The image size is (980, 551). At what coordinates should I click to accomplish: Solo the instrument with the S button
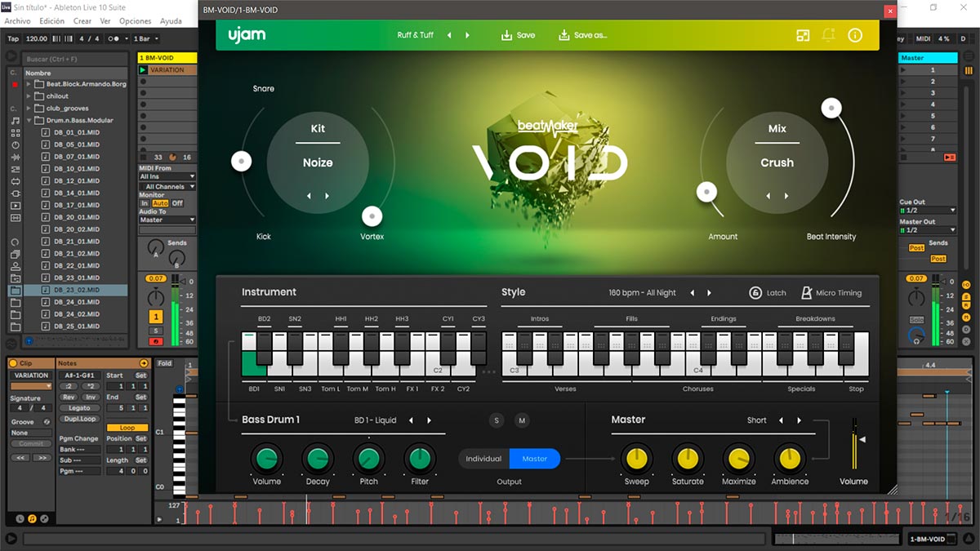pos(497,420)
